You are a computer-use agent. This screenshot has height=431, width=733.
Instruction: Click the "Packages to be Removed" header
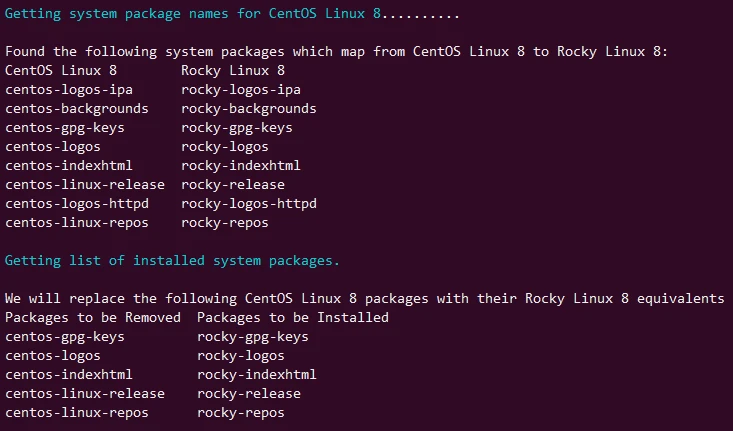(x=92, y=318)
